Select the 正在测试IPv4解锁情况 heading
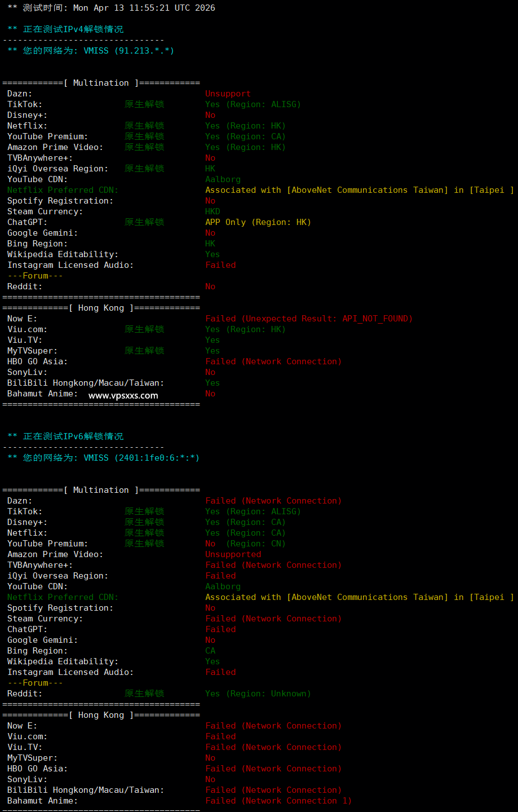 65,29
